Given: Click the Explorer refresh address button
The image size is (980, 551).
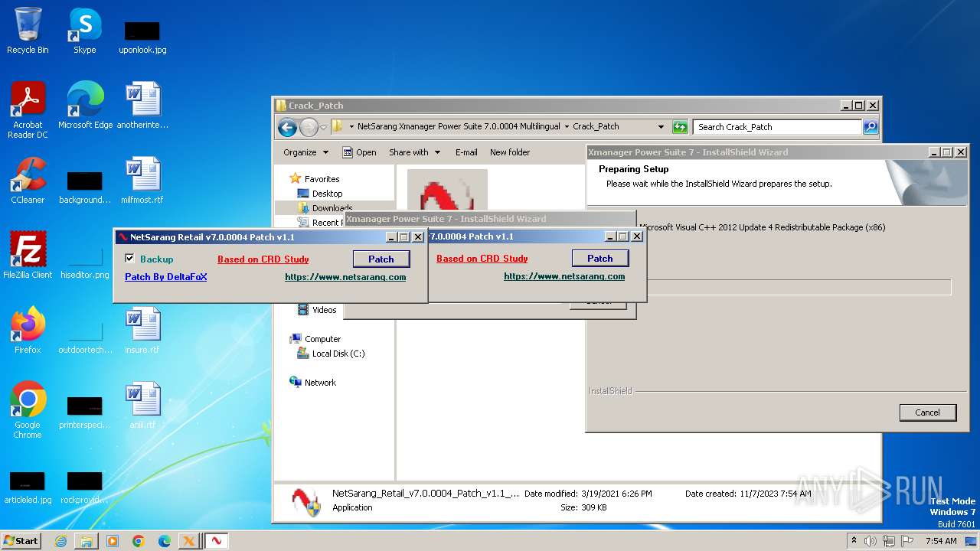Looking at the screenshot, I should point(680,127).
